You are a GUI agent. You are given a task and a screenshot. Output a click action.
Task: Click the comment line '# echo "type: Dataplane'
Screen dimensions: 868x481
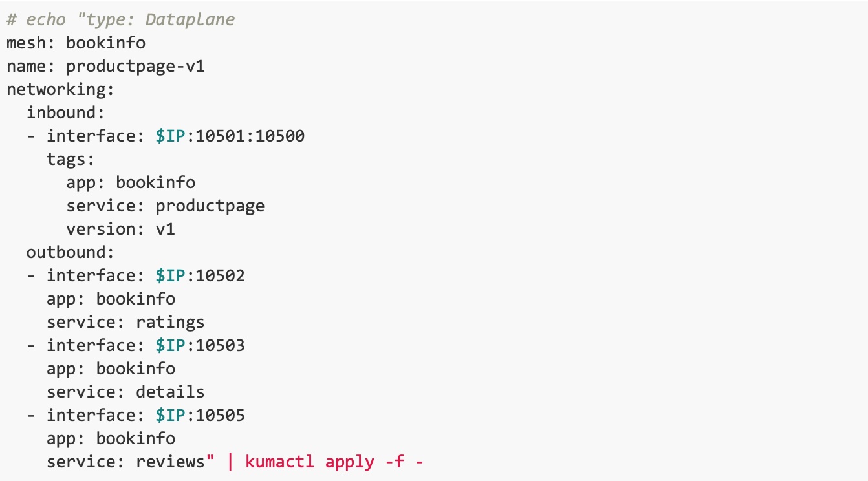[x=120, y=19]
